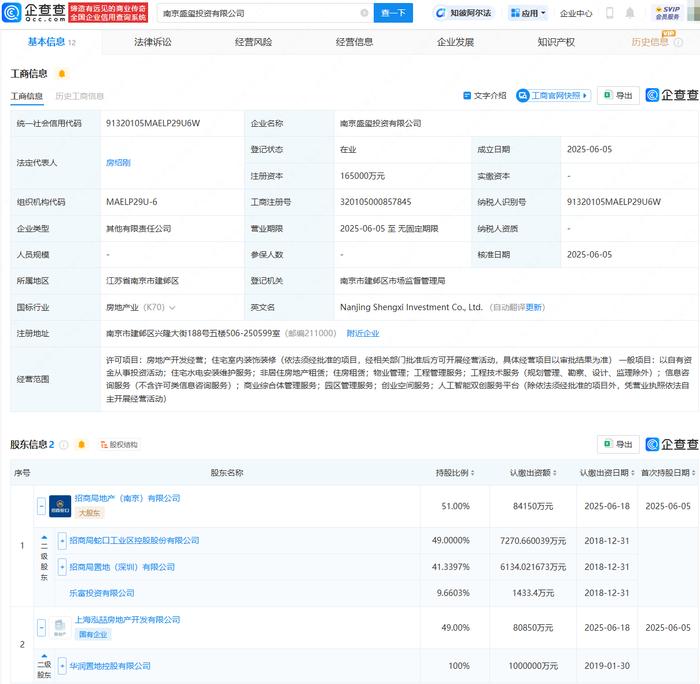
Task: Collapse the 上海泓喆房地产开发有限公司 row
Action: (42, 628)
